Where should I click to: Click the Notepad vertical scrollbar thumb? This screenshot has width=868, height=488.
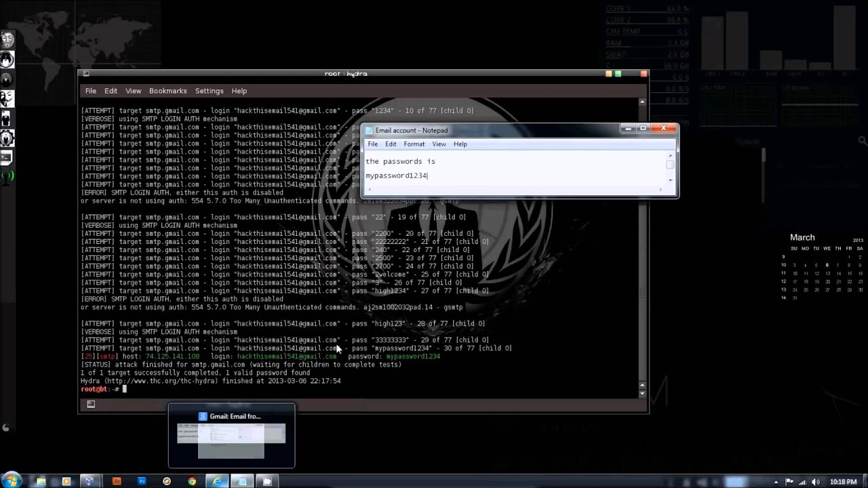click(x=670, y=165)
